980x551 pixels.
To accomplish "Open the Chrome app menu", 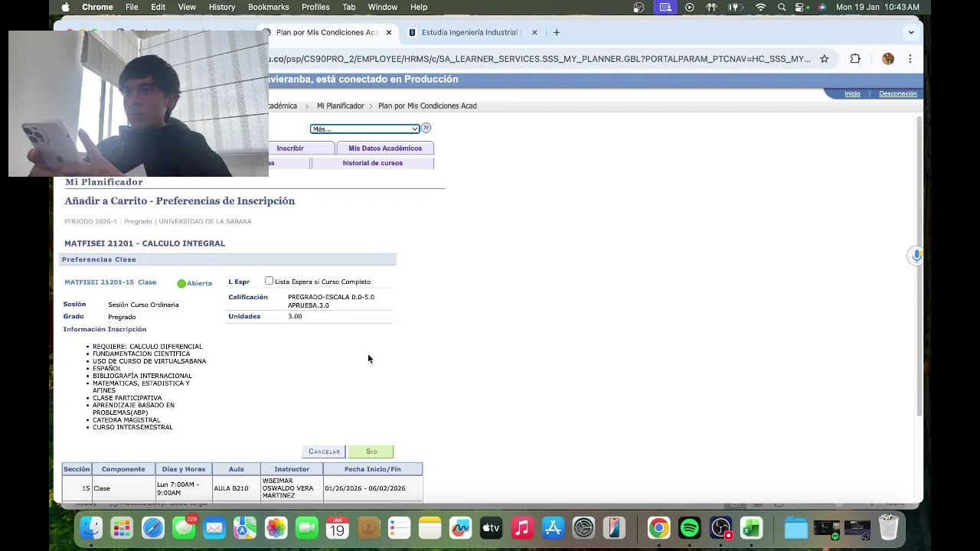I will (x=97, y=7).
